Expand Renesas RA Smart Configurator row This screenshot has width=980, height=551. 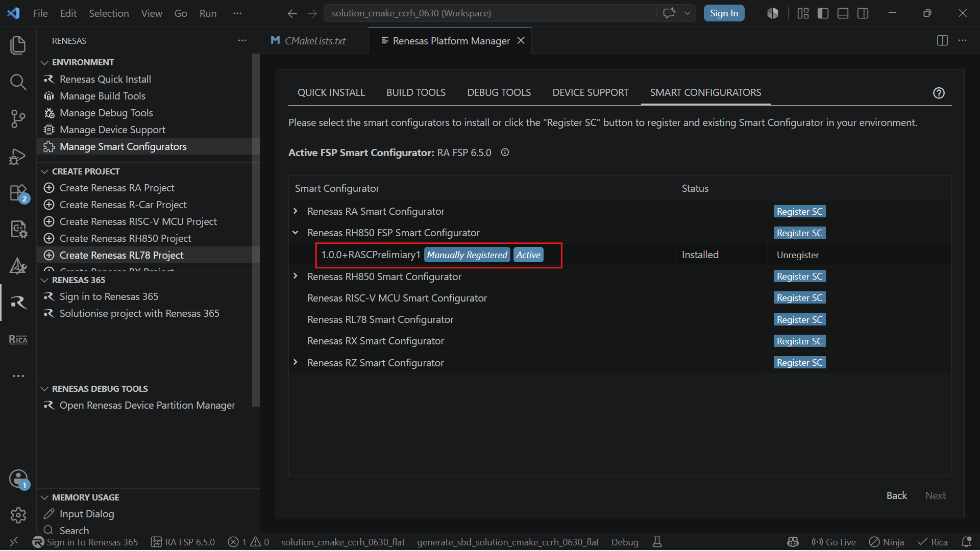pyautogui.click(x=296, y=211)
